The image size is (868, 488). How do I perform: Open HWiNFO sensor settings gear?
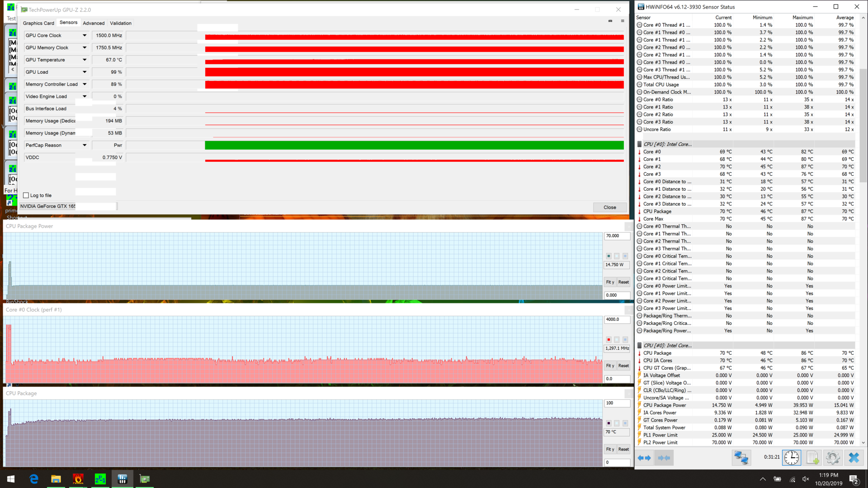pos(832,458)
